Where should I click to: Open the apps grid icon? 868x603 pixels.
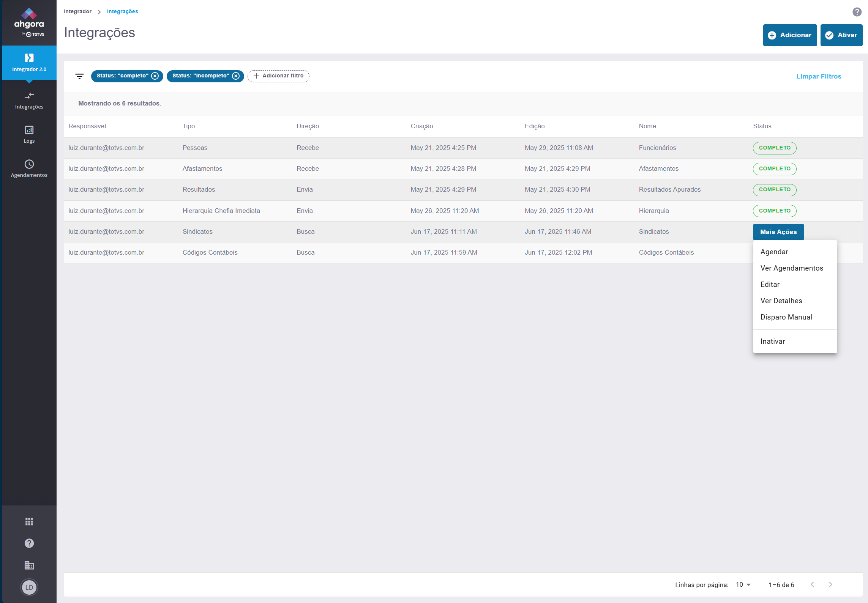pos(29,522)
